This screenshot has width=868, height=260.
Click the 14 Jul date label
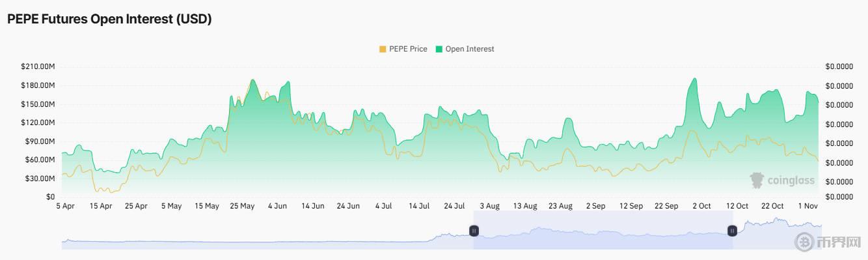click(x=419, y=206)
